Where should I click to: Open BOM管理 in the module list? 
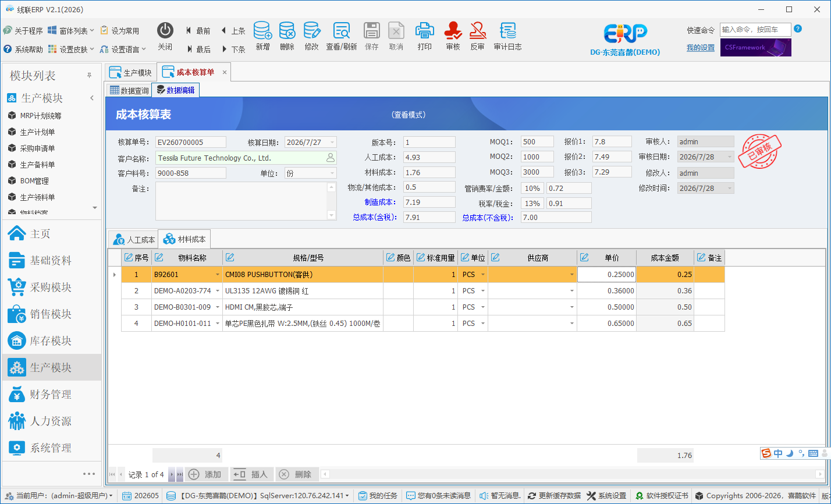34,181
